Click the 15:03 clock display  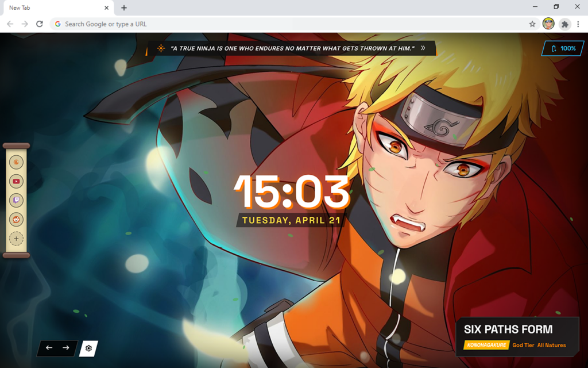[x=292, y=192]
